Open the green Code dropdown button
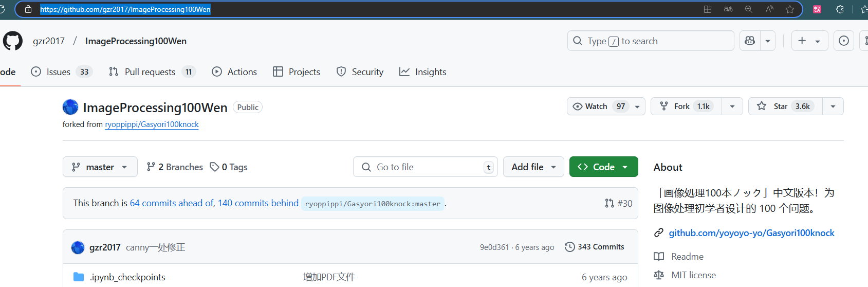 [x=603, y=167]
